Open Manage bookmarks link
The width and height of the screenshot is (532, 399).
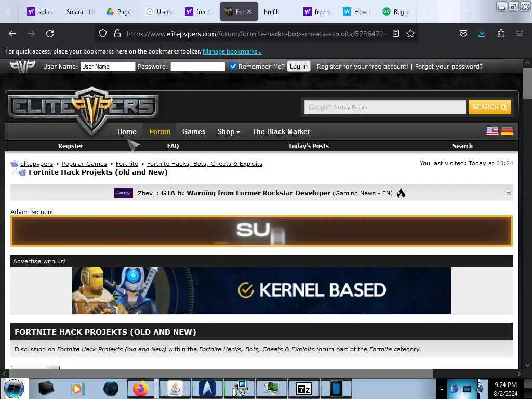point(232,51)
